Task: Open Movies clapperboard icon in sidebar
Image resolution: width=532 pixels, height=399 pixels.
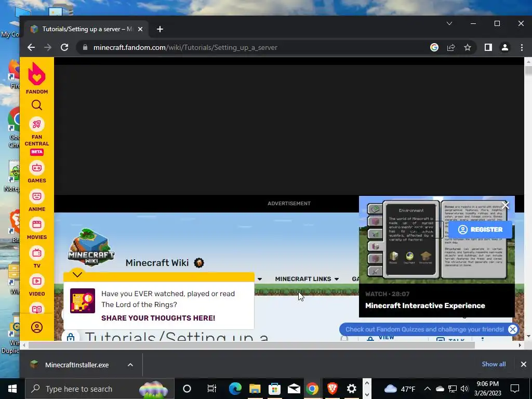Action: [37, 224]
